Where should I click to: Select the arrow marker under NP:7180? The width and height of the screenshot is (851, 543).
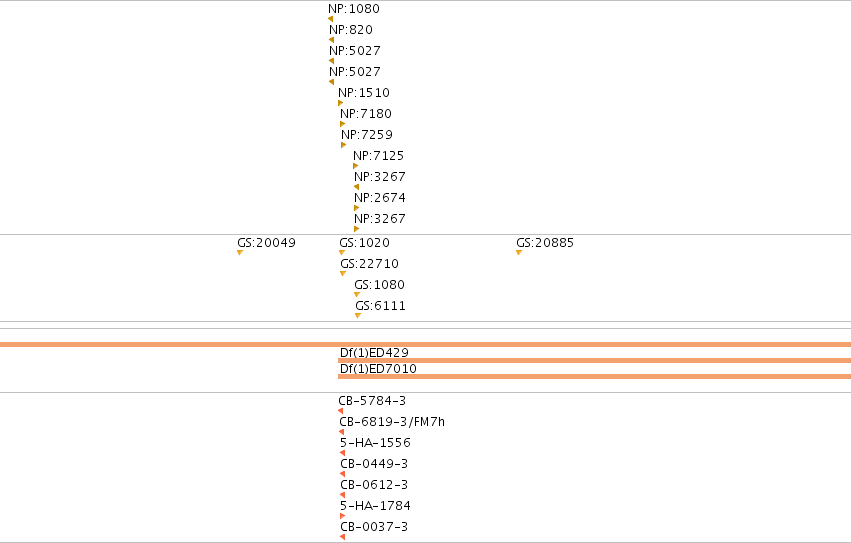tap(342, 124)
